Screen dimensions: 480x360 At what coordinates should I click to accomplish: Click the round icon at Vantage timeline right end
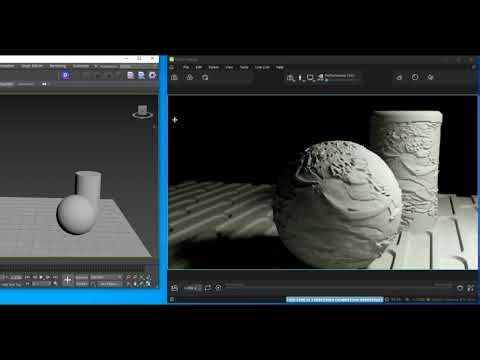coord(460,288)
